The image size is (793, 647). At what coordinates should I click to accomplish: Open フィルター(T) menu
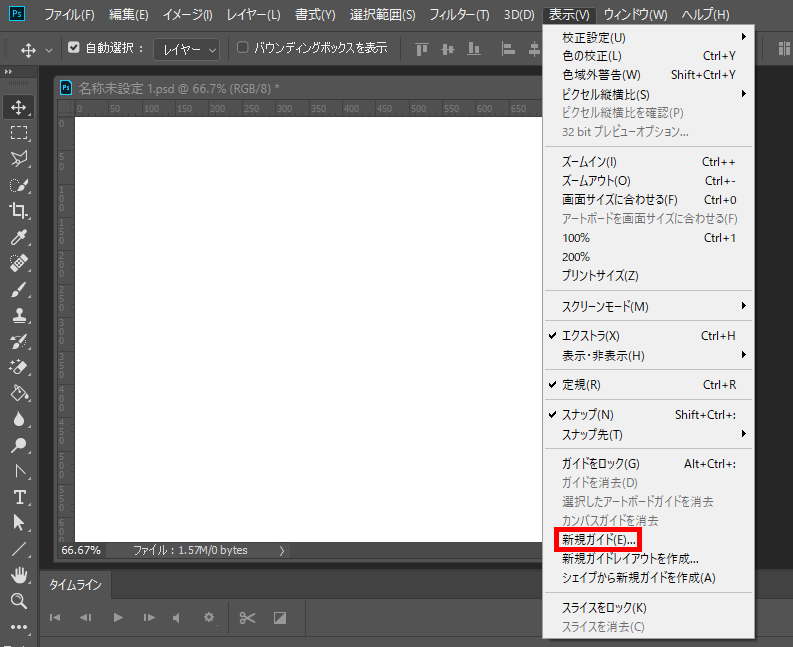coord(459,15)
